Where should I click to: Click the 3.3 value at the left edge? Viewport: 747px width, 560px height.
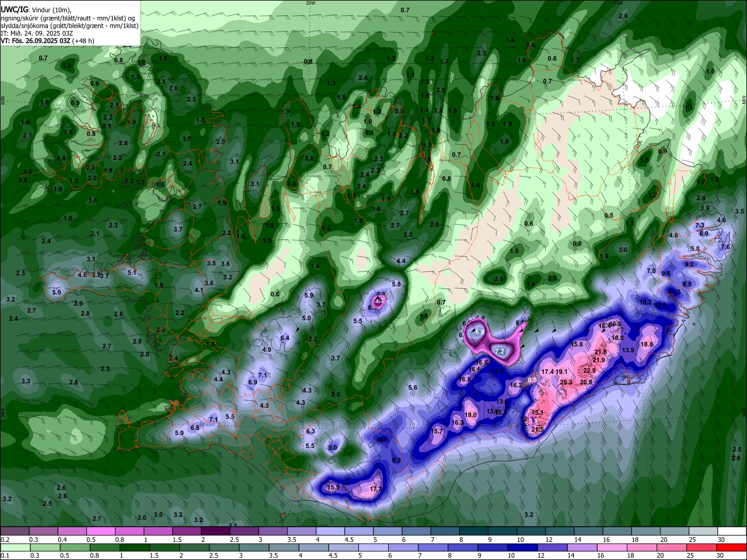26,381
